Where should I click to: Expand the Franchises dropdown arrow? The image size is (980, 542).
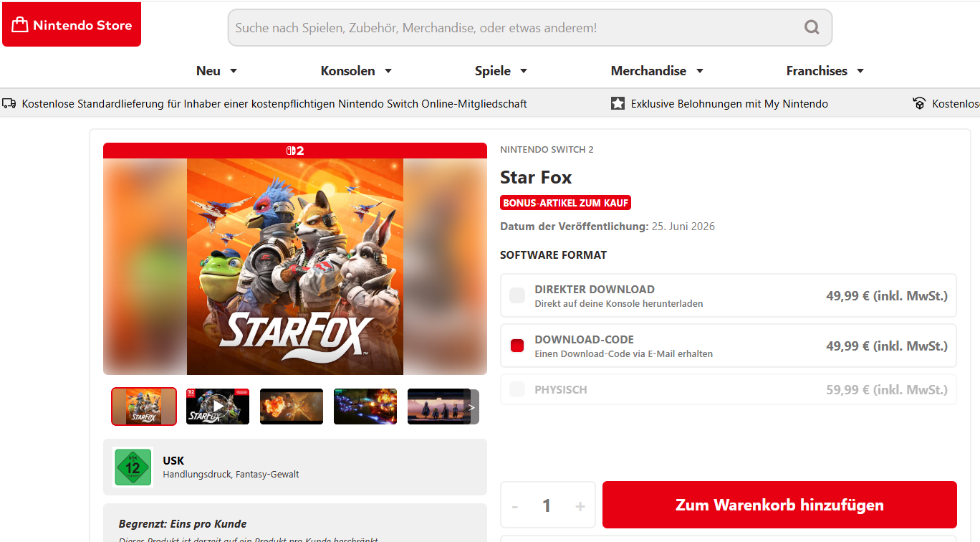[860, 71]
